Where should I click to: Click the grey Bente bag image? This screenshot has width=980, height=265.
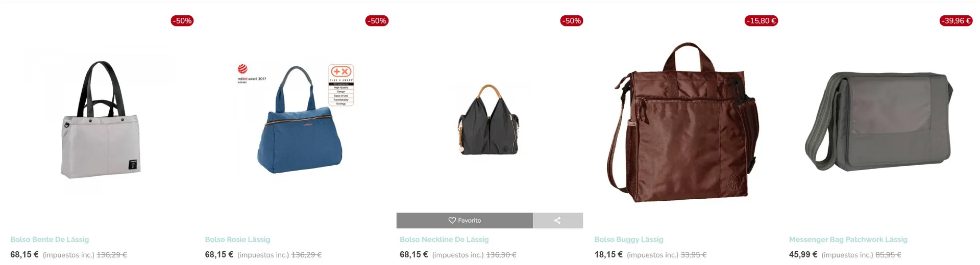click(x=101, y=120)
